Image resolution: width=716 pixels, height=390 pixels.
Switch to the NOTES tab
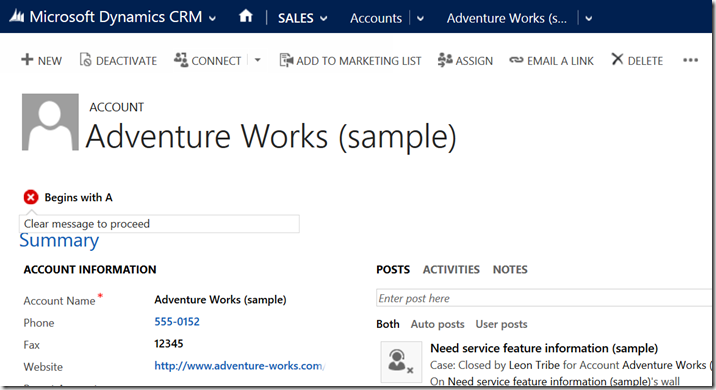click(510, 269)
